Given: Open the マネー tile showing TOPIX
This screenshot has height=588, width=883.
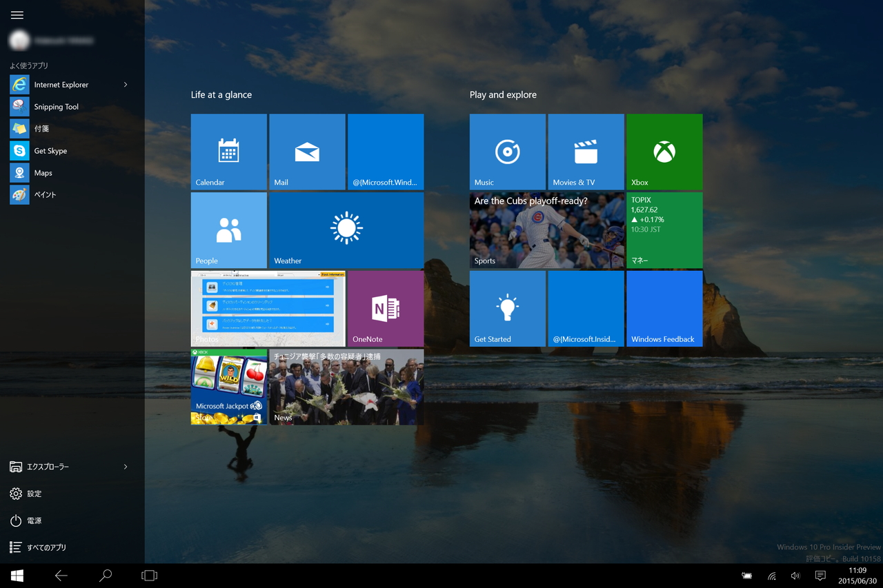Looking at the screenshot, I should (664, 230).
